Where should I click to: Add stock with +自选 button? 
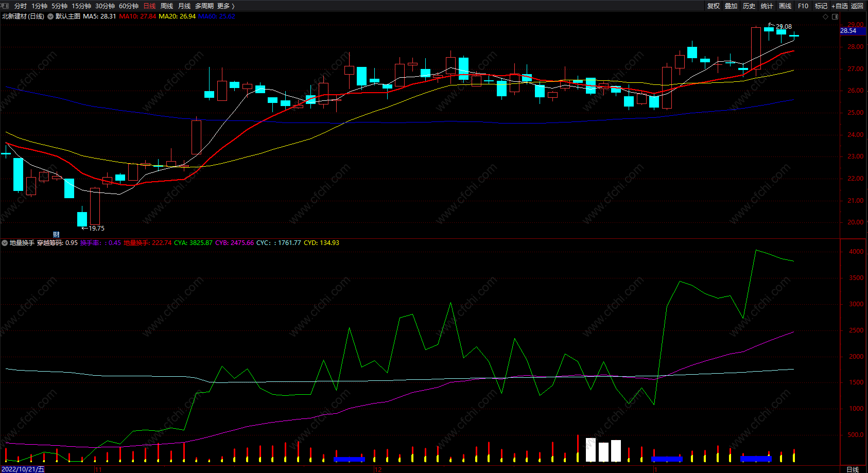[839, 6]
